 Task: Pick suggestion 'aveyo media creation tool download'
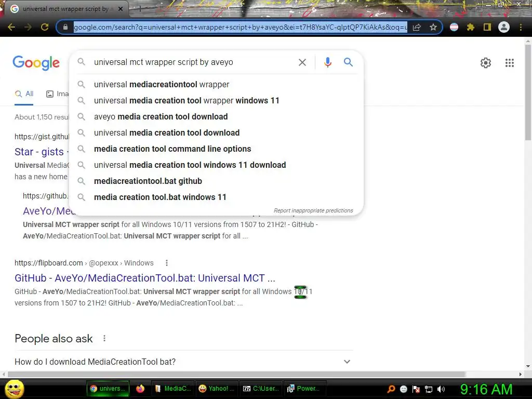click(217, 117)
